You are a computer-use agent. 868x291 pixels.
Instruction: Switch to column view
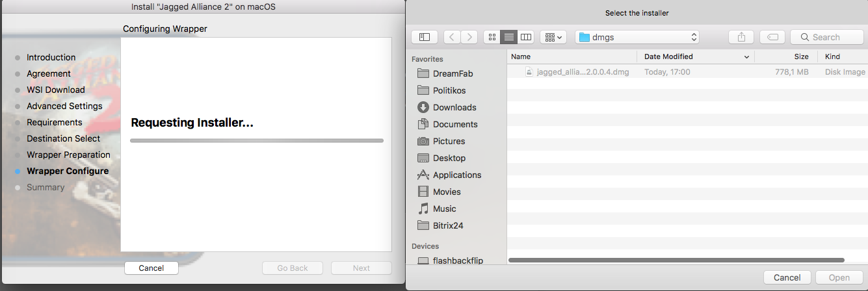coord(526,37)
